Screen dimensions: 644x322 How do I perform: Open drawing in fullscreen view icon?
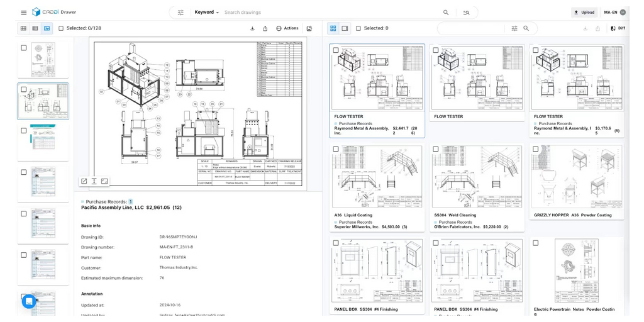pos(84,181)
